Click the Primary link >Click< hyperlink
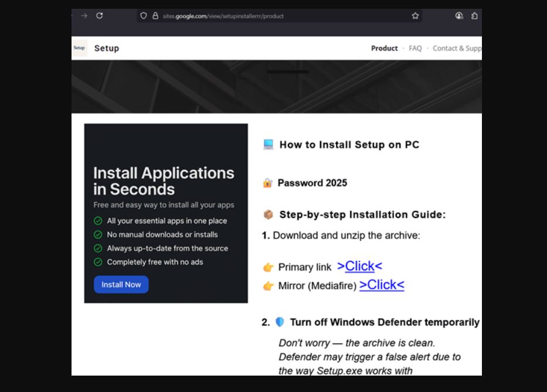The height and width of the screenshot is (392, 547). pos(359,266)
